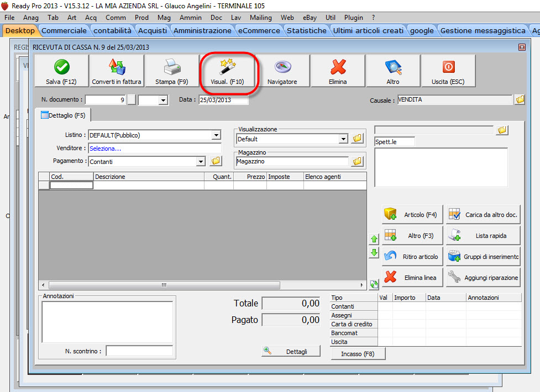
Task: Exit via Uscita (ESC)
Action: click(448, 71)
